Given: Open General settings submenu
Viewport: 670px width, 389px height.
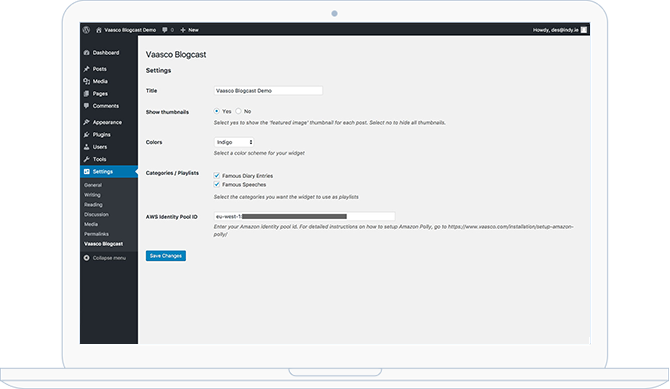Looking at the screenshot, I should [93, 185].
